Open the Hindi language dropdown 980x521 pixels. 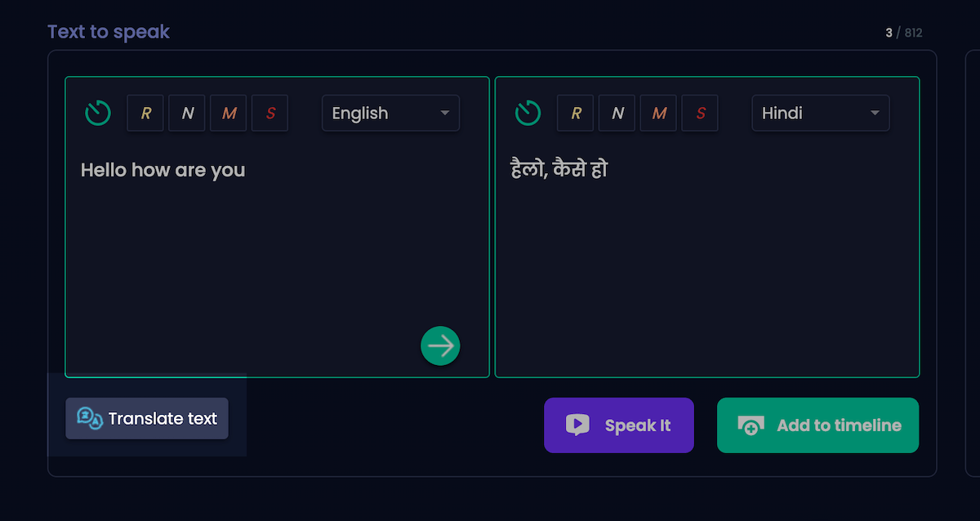pos(820,114)
